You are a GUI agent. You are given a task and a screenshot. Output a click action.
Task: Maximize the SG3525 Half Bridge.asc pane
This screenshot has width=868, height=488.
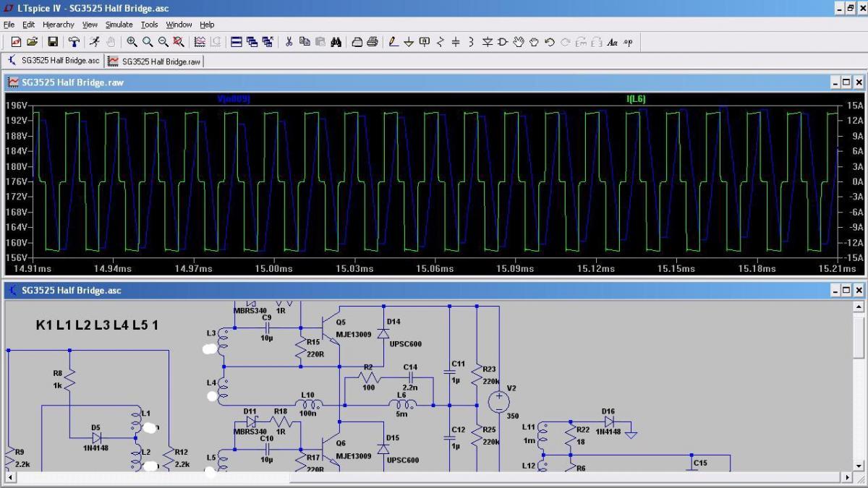click(847, 291)
